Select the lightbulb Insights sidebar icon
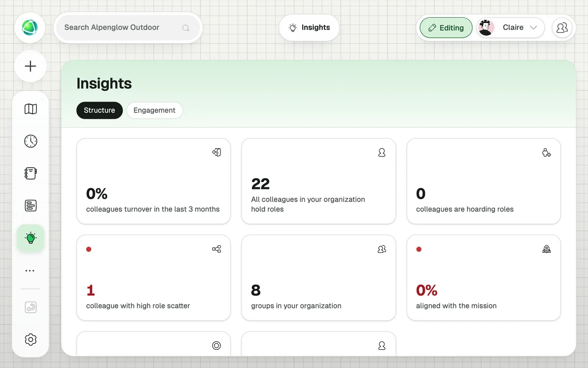Screen dimensions: 588x368 click(30, 238)
